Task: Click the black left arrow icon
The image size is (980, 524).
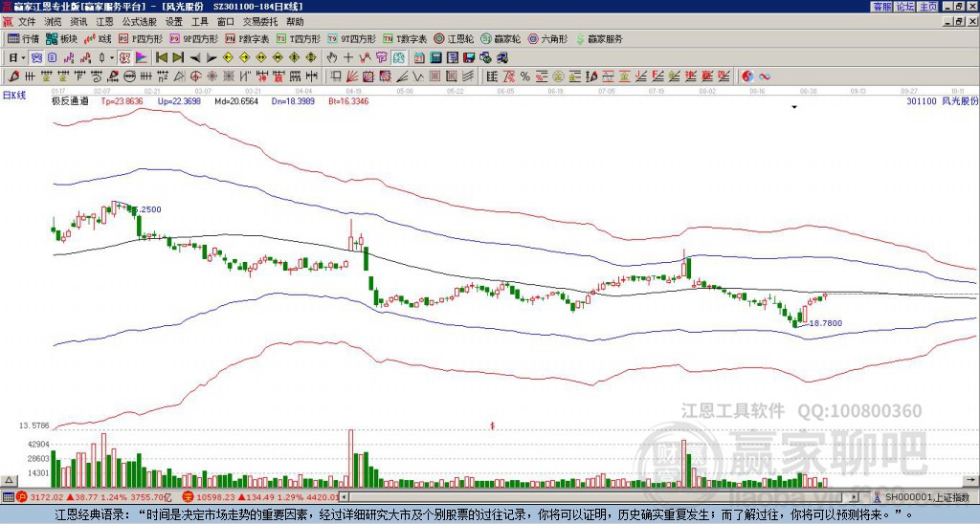Action: coord(195,58)
